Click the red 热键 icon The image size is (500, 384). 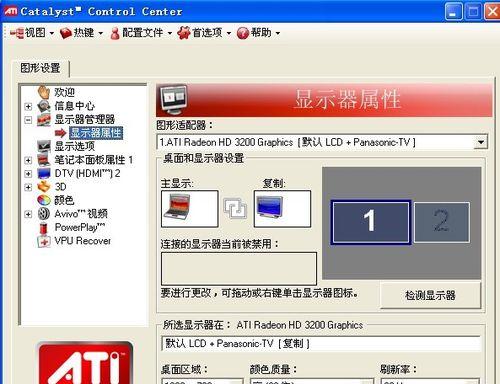coord(66,33)
